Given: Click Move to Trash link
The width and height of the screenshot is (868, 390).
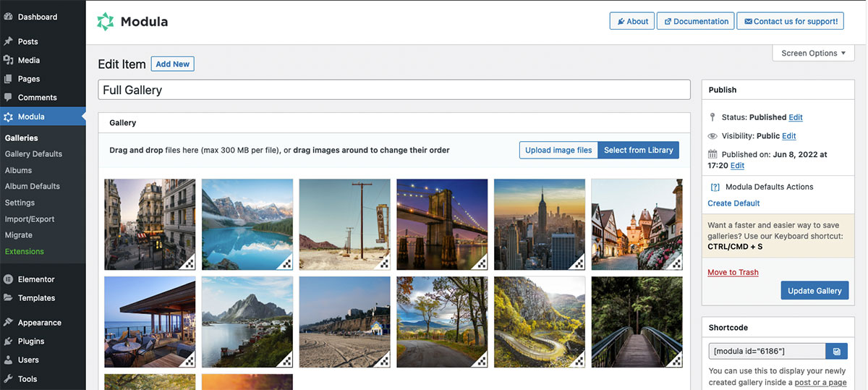Looking at the screenshot, I should [x=733, y=272].
